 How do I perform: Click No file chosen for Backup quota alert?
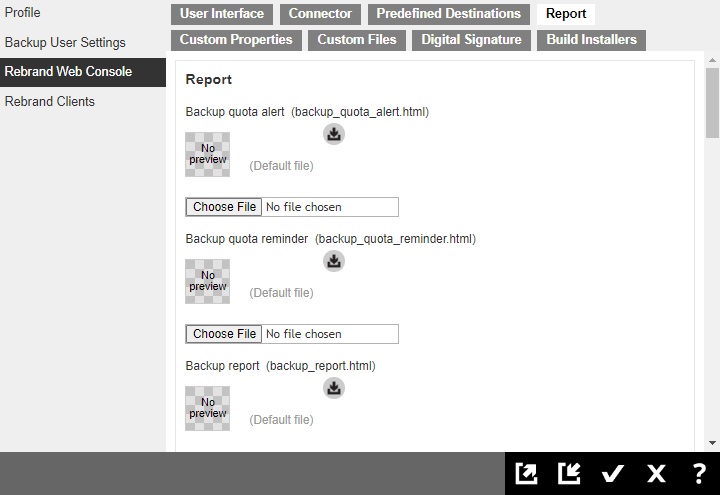coord(304,207)
